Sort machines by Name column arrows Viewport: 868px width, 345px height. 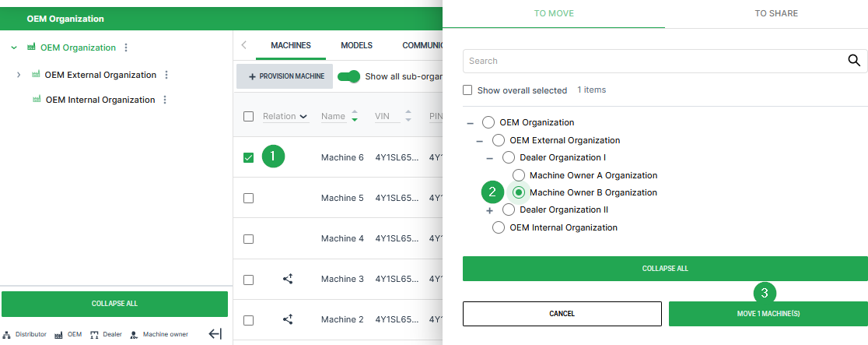point(355,116)
